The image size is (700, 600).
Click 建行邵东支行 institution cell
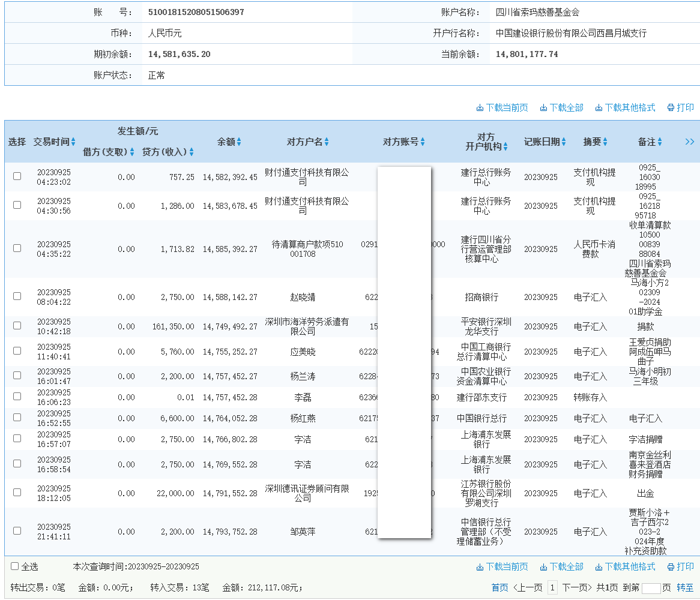481,397
